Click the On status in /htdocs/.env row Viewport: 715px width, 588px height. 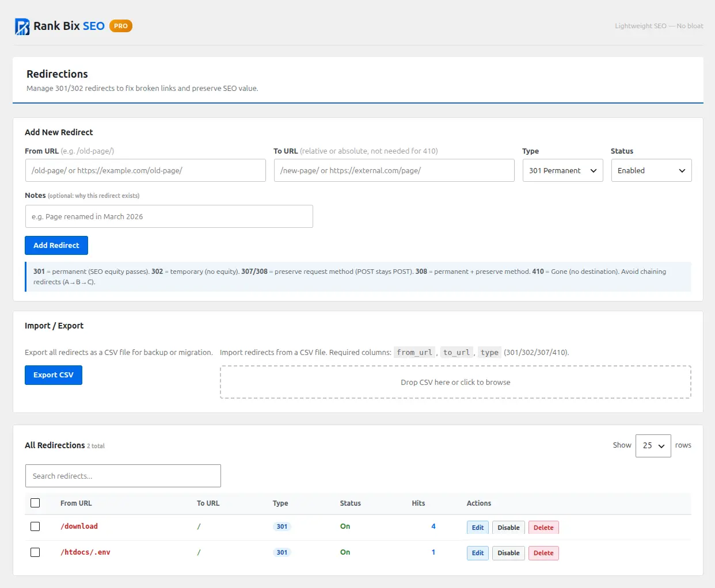[345, 552]
